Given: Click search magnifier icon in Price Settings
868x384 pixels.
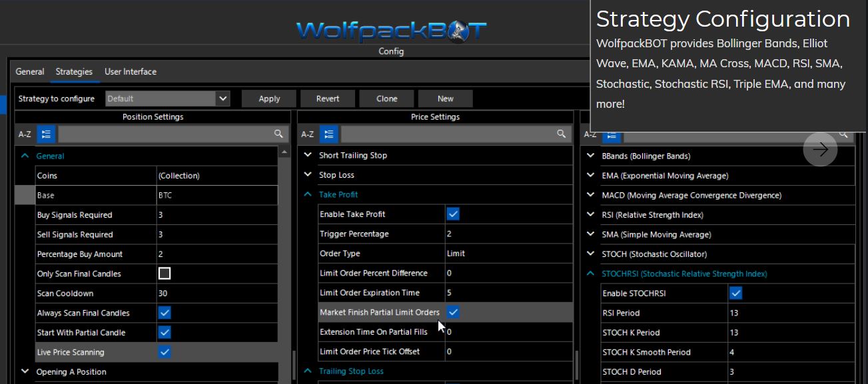Looking at the screenshot, I should pyautogui.click(x=562, y=134).
